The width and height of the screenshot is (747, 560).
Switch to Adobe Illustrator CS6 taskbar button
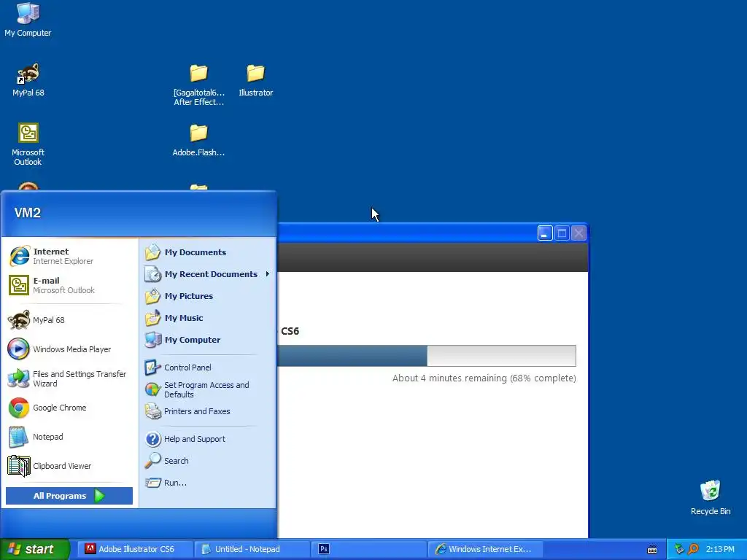click(x=134, y=549)
